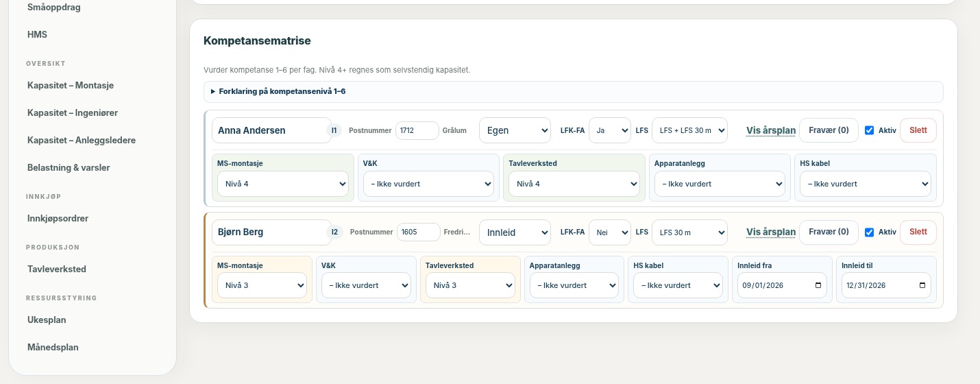Open Bjørn Berg's HS kabel dropdown
Screen dimensions: 980x384
[x=678, y=285]
